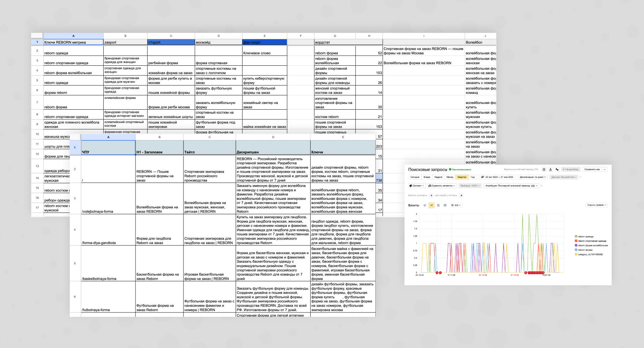Click the /basketbolnaya-forma URL cell

click(x=108, y=263)
